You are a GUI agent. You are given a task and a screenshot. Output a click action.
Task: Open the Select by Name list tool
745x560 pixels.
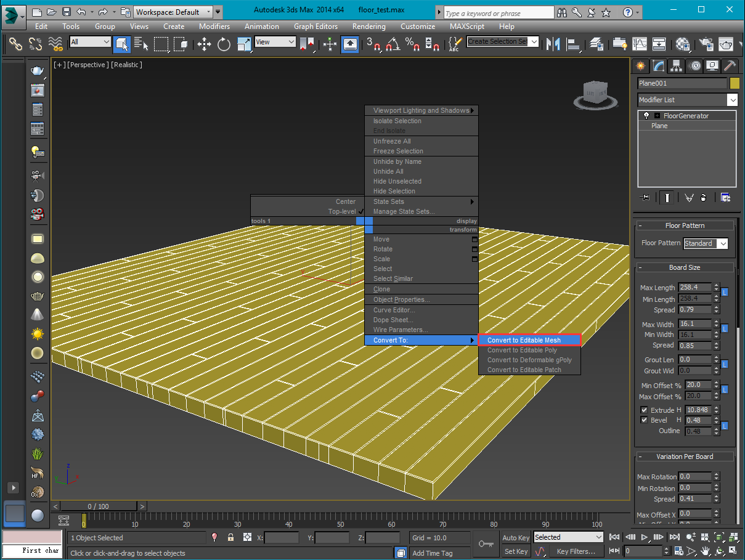pyautogui.click(x=142, y=44)
